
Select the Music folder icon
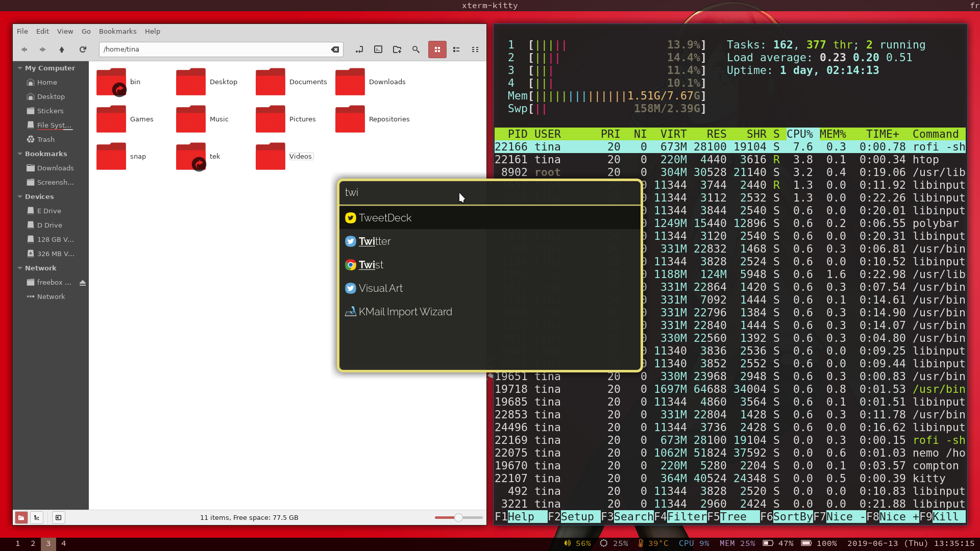(191, 119)
